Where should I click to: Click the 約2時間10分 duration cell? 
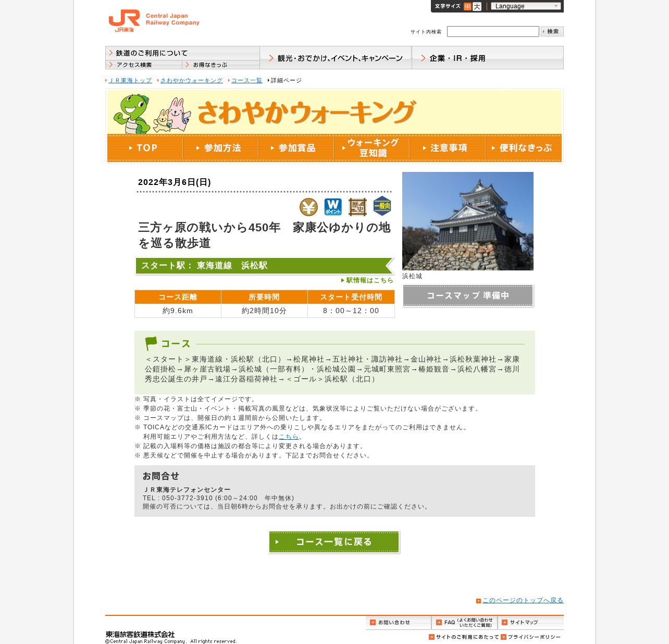tap(264, 311)
